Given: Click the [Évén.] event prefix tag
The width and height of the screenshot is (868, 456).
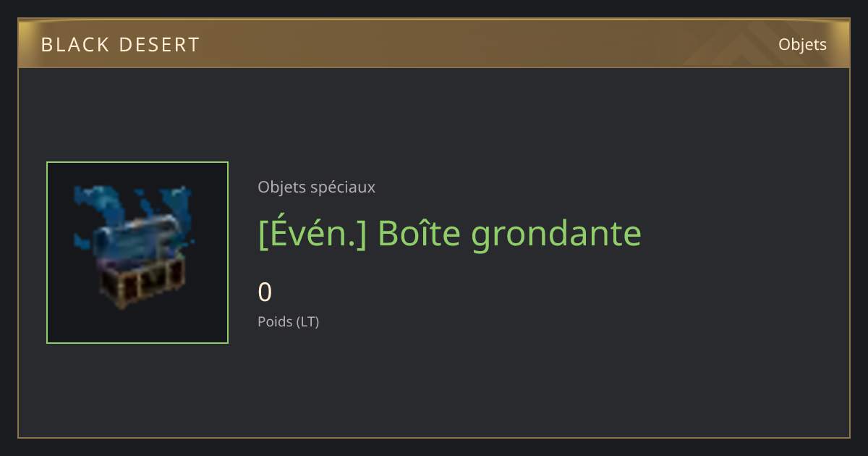Looking at the screenshot, I should [312, 233].
